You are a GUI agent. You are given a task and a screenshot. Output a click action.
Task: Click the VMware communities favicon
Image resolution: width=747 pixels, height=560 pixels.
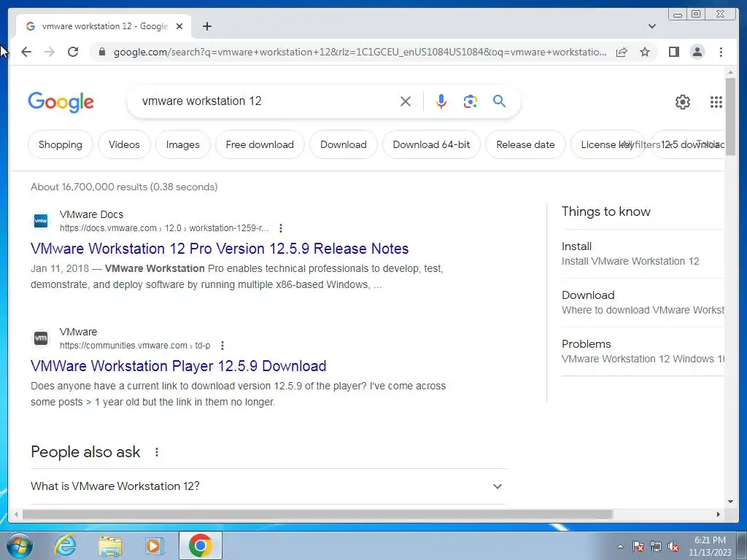tap(41, 338)
